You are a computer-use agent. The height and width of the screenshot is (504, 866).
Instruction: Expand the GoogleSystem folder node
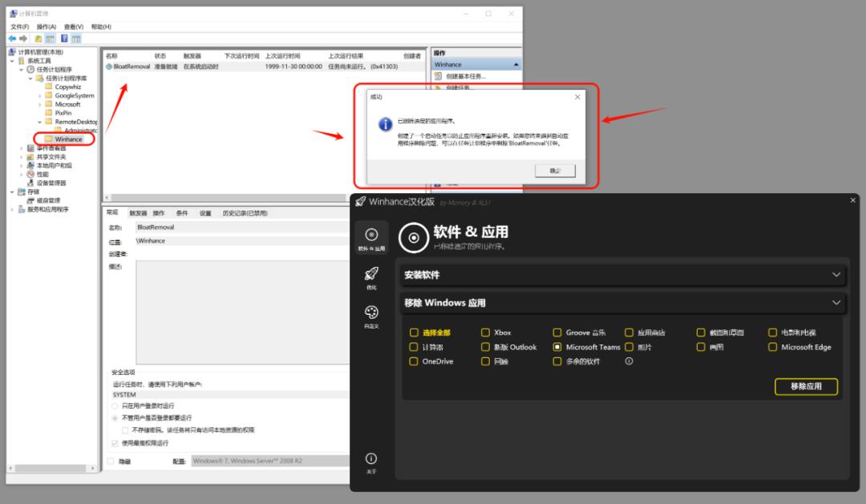[x=40, y=95]
